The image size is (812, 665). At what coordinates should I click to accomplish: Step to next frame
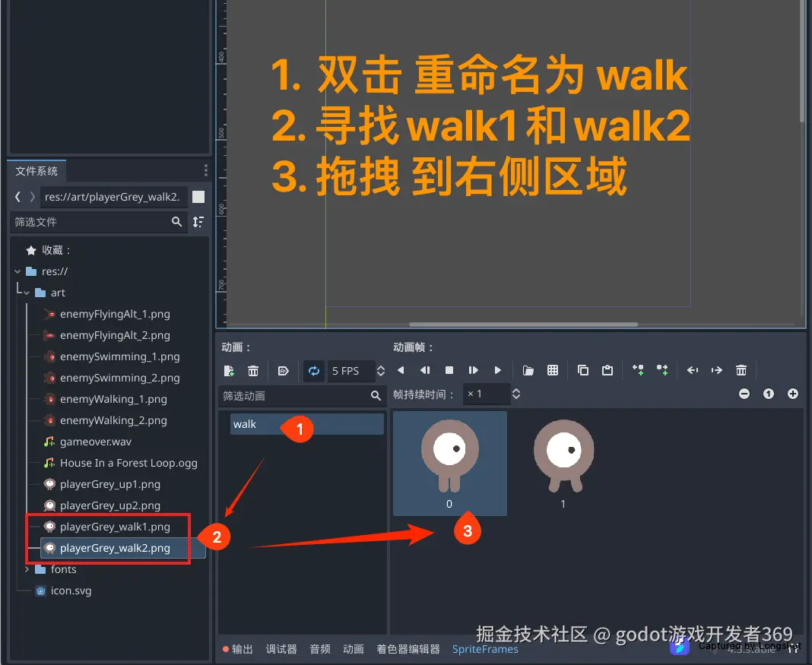[474, 370]
